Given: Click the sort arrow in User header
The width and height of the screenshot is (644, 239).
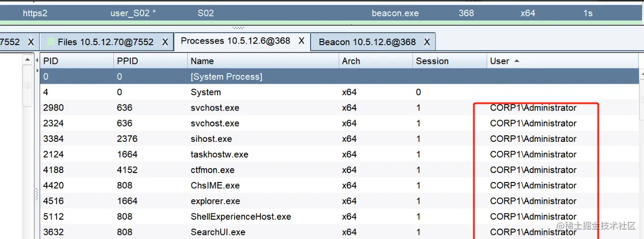Looking at the screenshot, I should (x=517, y=61).
